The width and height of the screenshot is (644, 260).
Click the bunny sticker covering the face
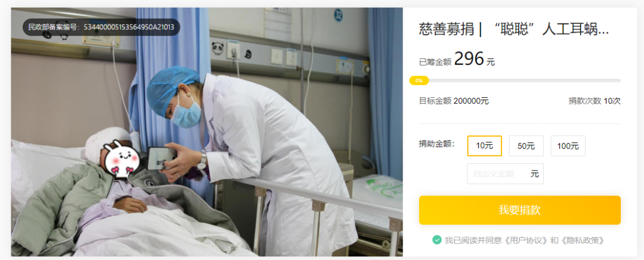tap(123, 156)
